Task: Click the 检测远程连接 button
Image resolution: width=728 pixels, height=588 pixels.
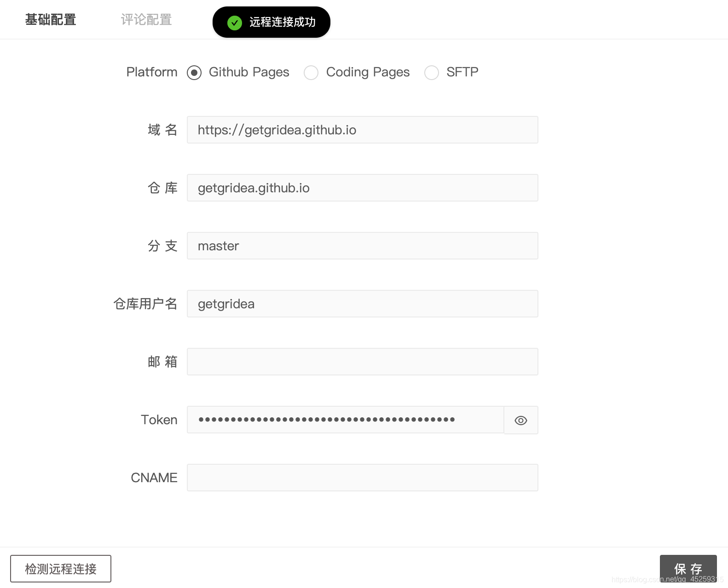Action: tap(61, 569)
